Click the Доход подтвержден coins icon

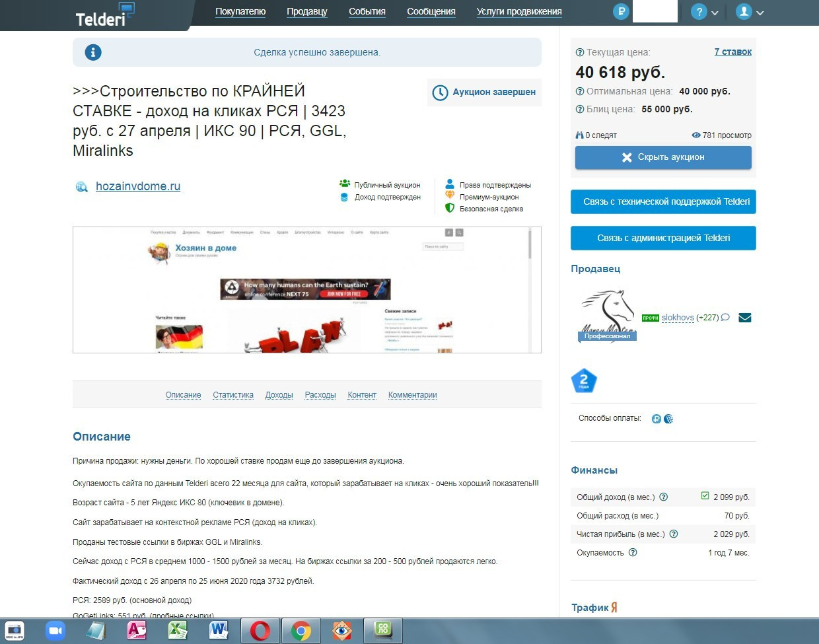point(344,197)
